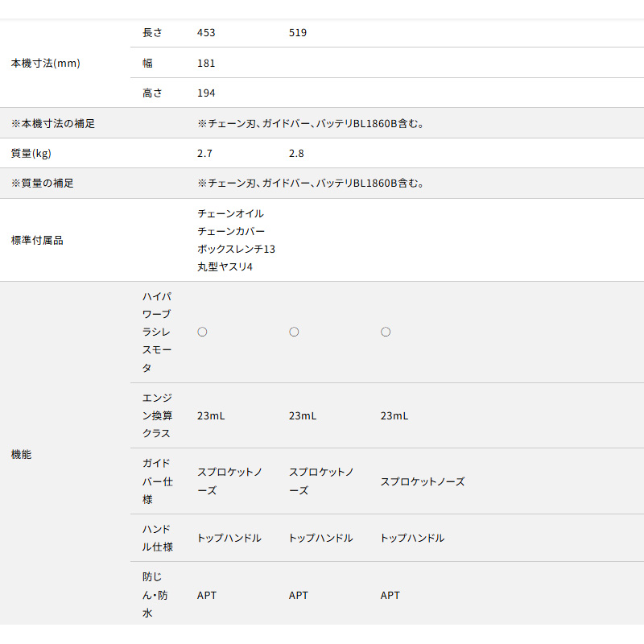Click the length value 519
Image resolution: width=644 pixels, height=644 pixels.
click(x=298, y=33)
